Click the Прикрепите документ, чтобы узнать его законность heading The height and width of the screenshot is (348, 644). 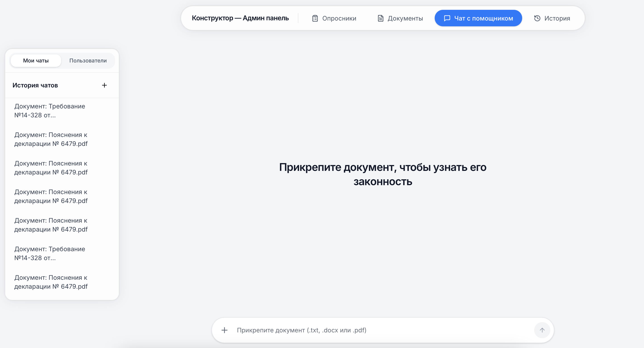pyautogui.click(x=383, y=174)
